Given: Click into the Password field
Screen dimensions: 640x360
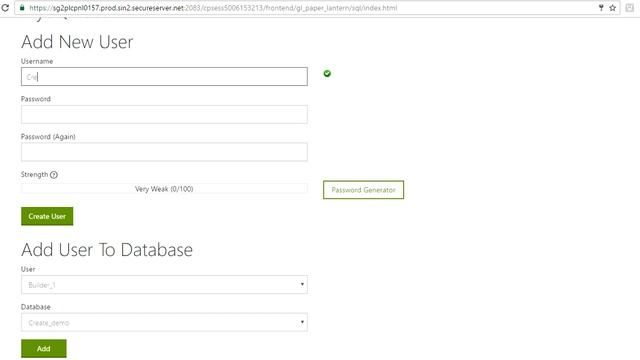Looking at the screenshot, I should [x=164, y=114].
